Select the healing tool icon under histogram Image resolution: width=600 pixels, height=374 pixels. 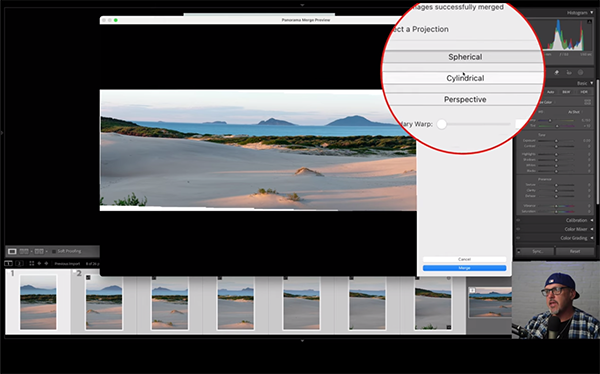click(556, 72)
